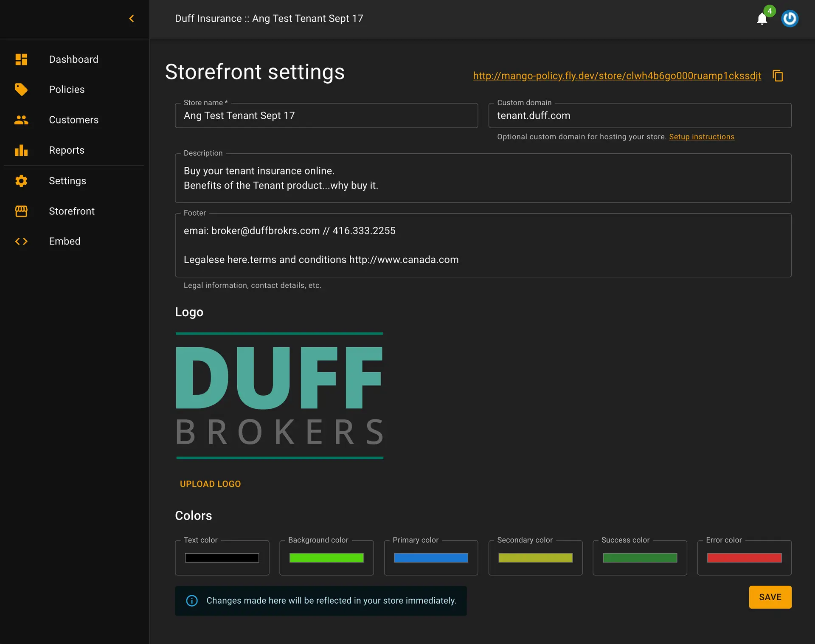815x644 pixels.
Task: Select the Storefront menu label
Action: coord(72,211)
